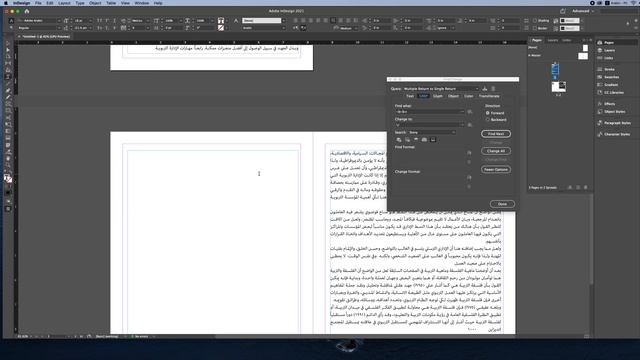Select Backward direction radio button

point(488,120)
